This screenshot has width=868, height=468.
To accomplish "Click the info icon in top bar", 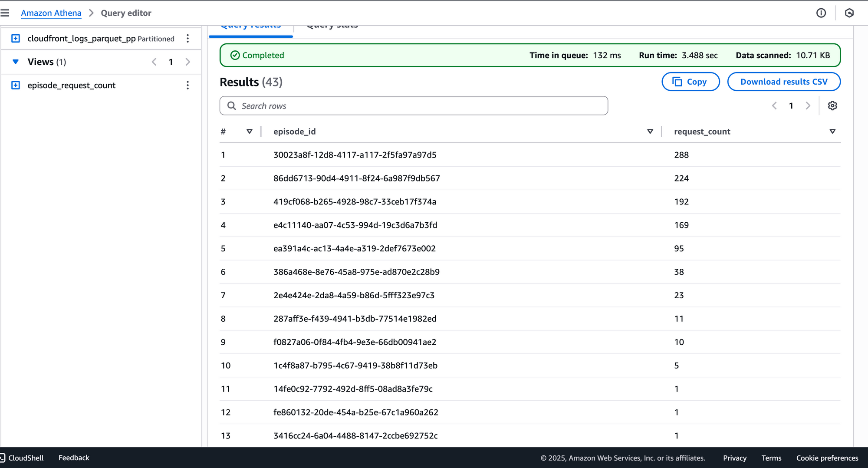I will pyautogui.click(x=821, y=13).
